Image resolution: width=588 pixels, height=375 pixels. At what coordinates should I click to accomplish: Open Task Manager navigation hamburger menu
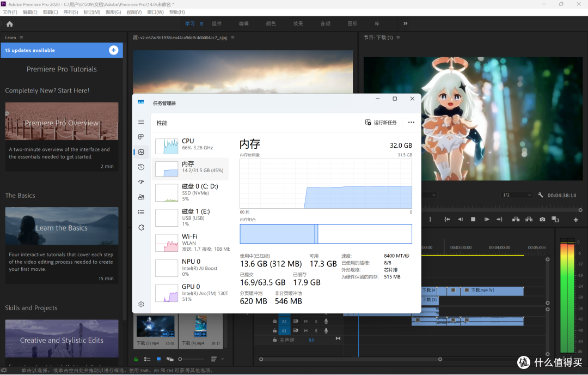[141, 122]
